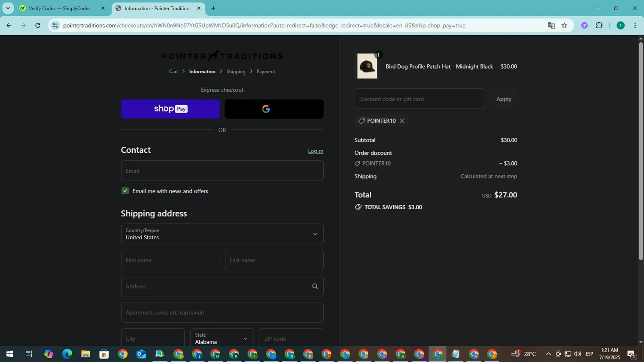Select the Shipping breadcrumb step
This screenshot has height=362, width=644.
pos(236,72)
